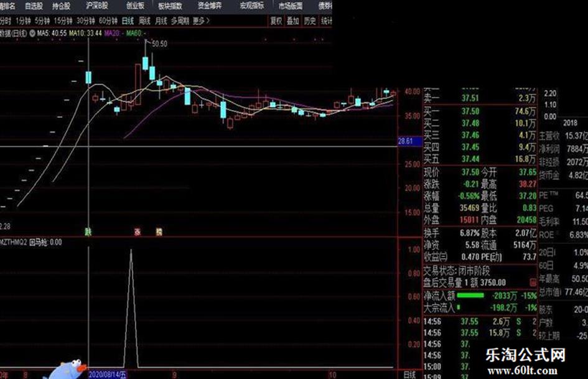The image size is (588, 379).
Task: Click the 总量 value 35469
Action: click(470, 208)
